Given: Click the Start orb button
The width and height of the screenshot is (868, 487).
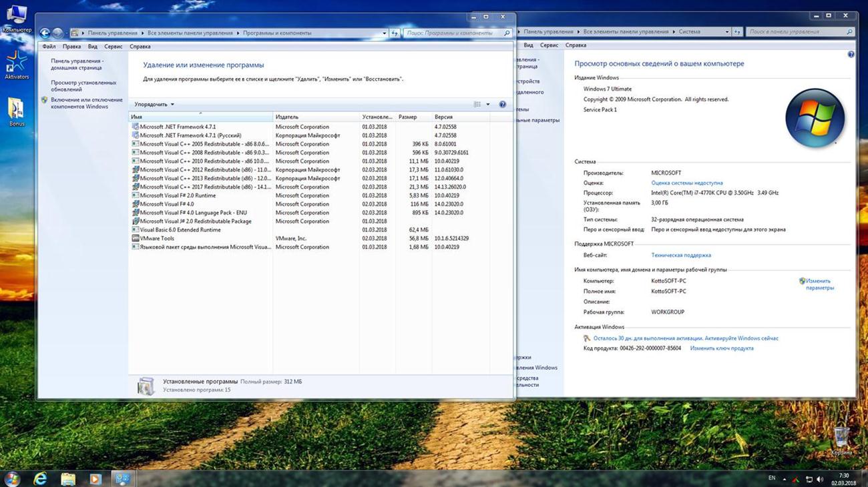Looking at the screenshot, I should [12, 478].
